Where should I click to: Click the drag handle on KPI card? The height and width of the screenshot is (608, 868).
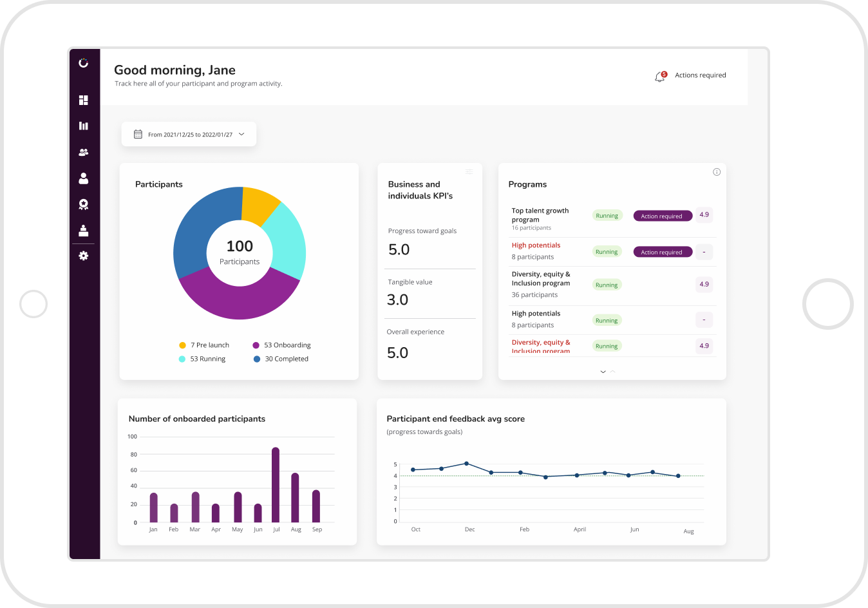(469, 171)
